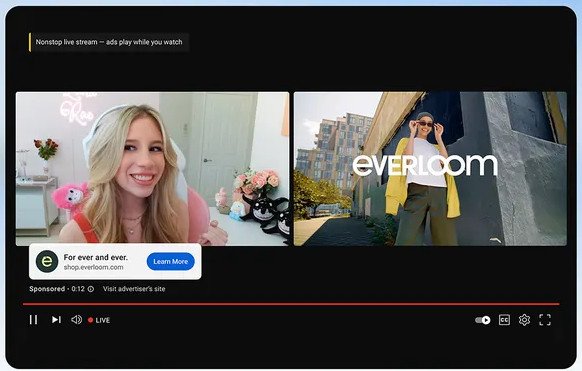Click the 'Nonstop live stream' notice banner

109,42
